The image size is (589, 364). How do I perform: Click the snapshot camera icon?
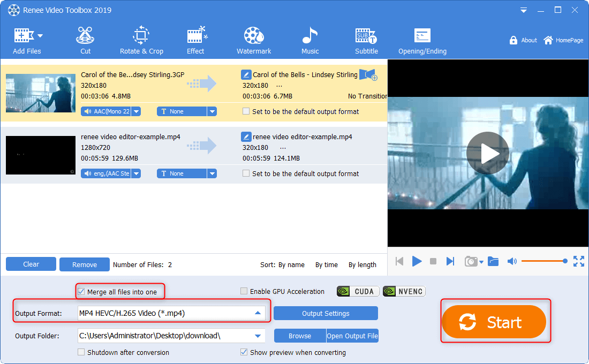click(471, 261)
